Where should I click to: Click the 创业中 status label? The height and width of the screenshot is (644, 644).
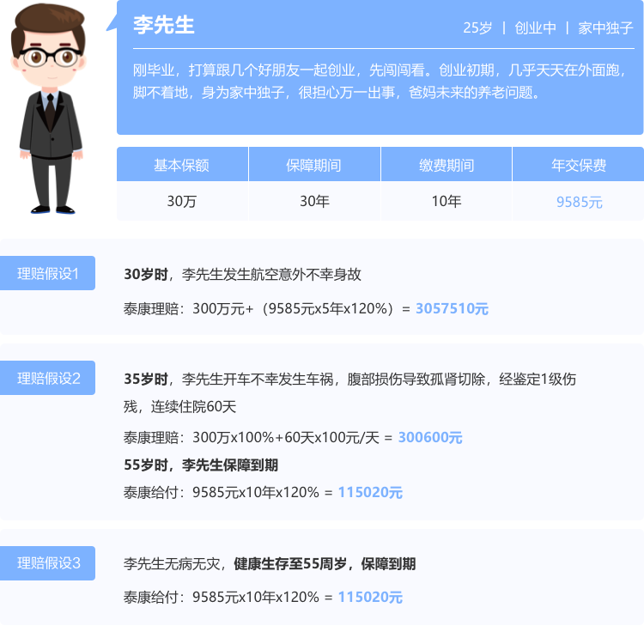[x=535, y=28]
